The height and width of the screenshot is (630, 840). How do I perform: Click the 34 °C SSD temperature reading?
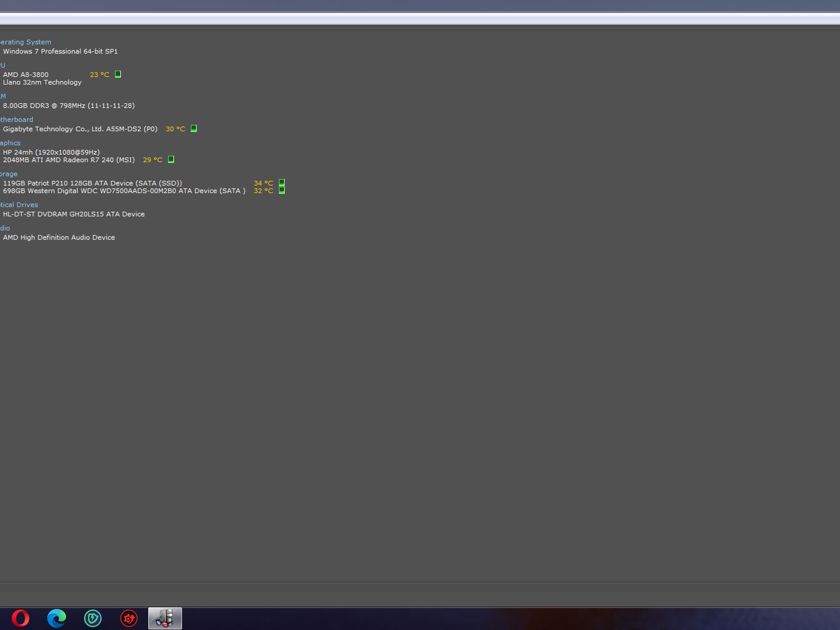pos(263,183)
